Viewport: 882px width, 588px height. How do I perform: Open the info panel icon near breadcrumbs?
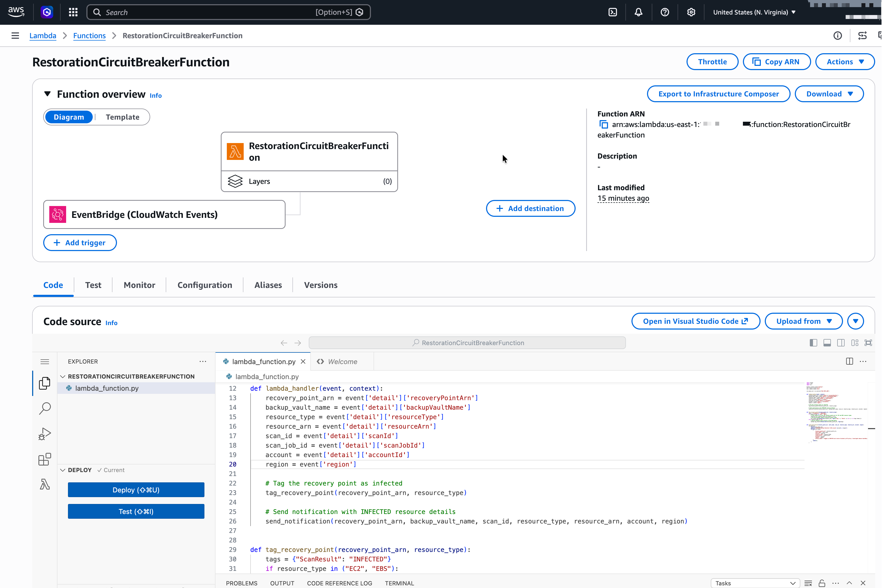pyautogui.click(x=837, y=36)
